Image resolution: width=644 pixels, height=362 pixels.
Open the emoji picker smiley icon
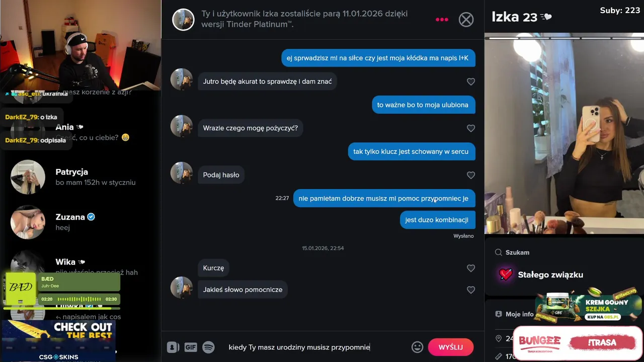(417, 347)
